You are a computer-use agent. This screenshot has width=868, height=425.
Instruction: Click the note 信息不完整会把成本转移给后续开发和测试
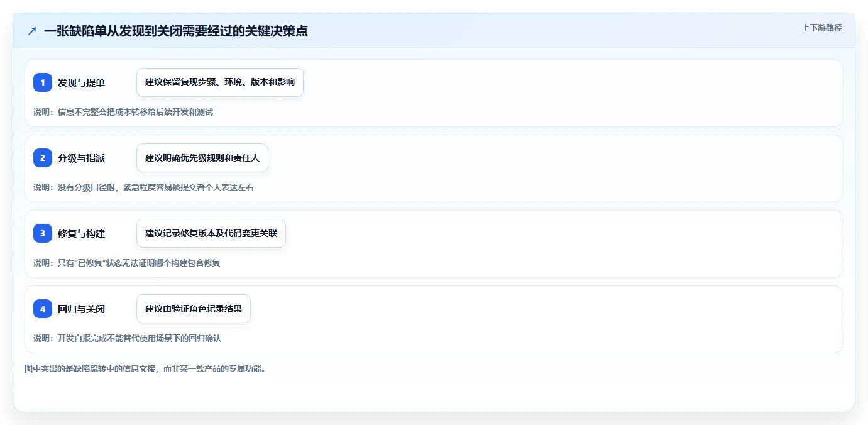tap(123, 112)
